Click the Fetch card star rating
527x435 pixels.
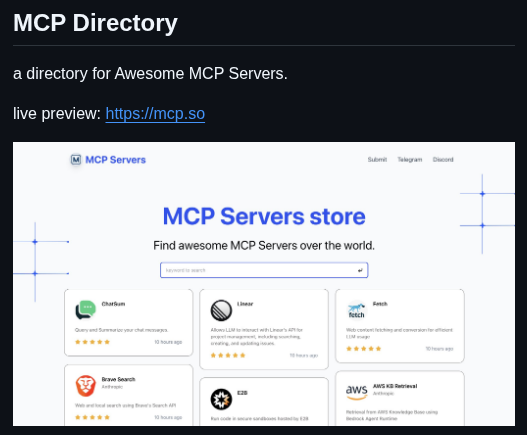click(364, 349)
